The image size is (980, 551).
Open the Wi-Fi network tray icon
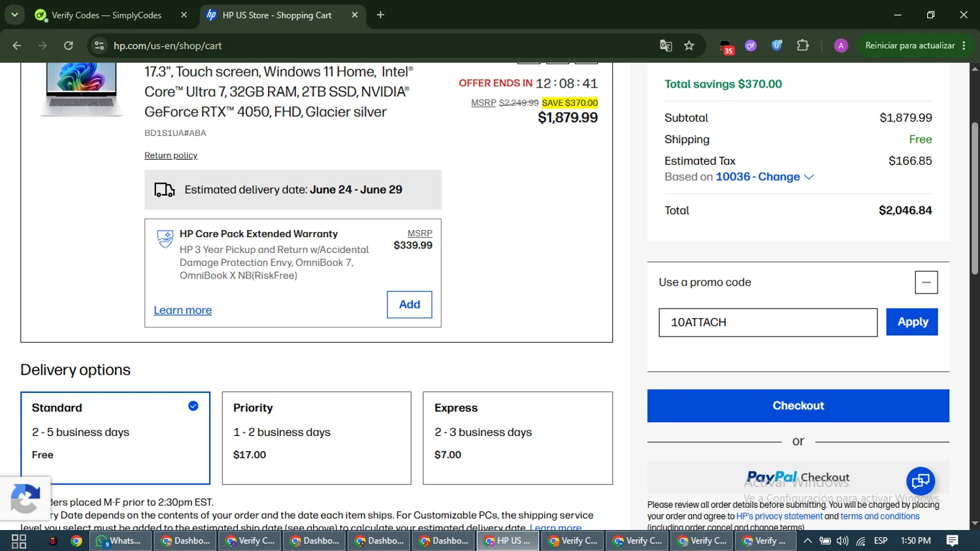pyautogui.click(x=861, y=541)
